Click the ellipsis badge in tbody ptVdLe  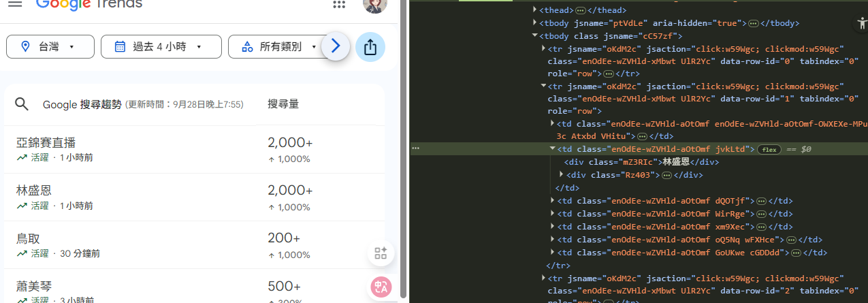click(754, 24)
